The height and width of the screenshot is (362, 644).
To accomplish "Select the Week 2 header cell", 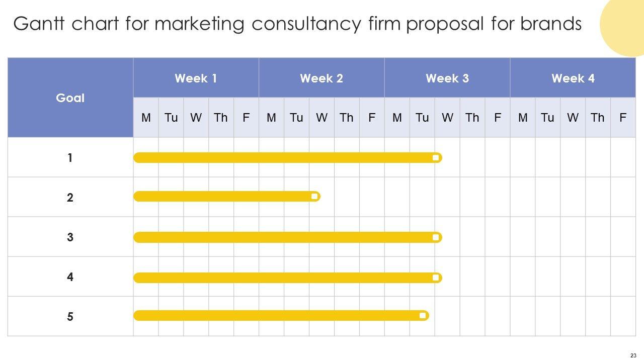I will click(321, 78).
